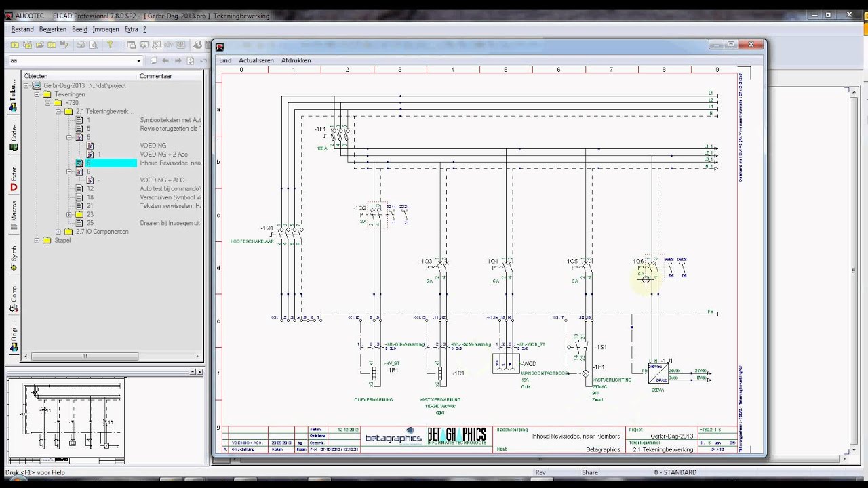Image resolution: width=868 pixels, height=488 pixels.
Task: Expand folder 23 in the tree
Action: click(69, 214)
